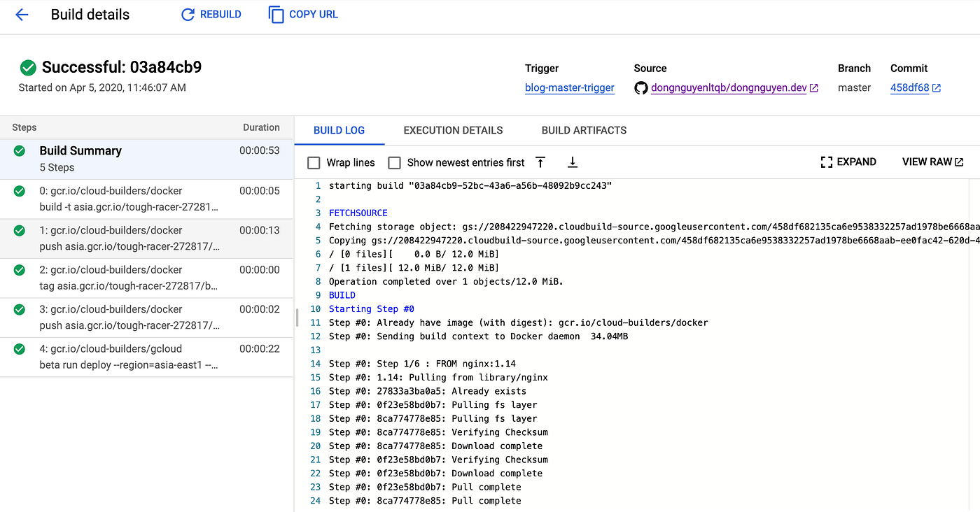Click the 'Operation completed over 1 objects' line
Image resolution: width=980 pixels, height=512 pixels.
click(446, 281)
